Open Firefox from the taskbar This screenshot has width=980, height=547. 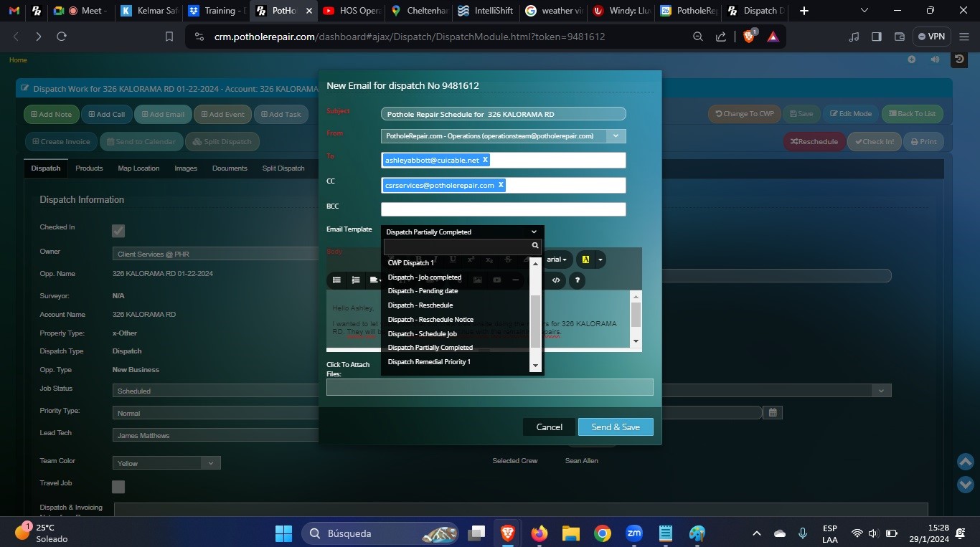pos(540,533)
